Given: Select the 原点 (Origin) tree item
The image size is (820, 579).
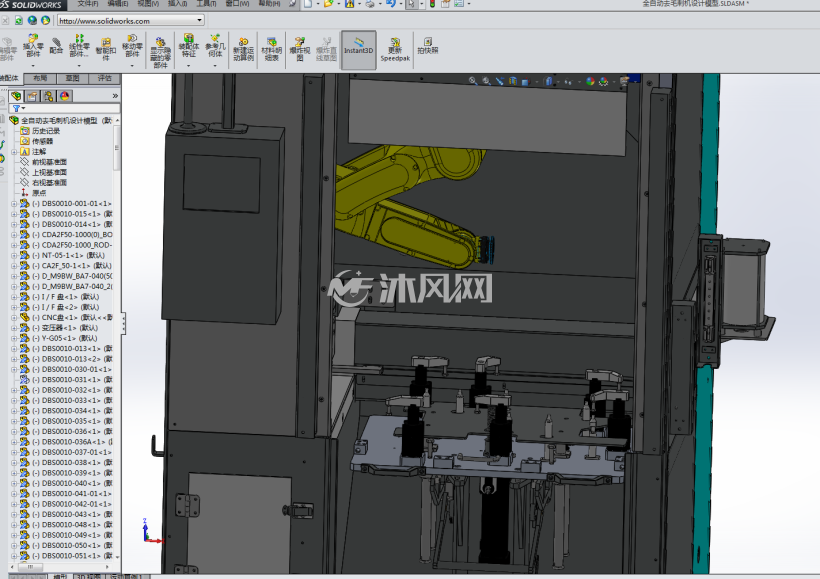Looking at the screenshot, I should [x=39, y=193].
